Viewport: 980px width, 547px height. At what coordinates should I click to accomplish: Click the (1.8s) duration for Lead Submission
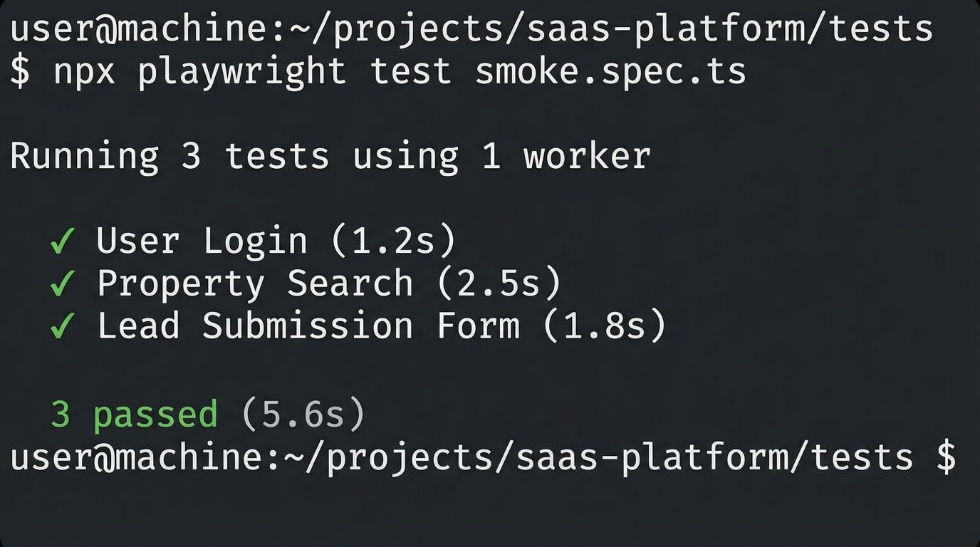604,325
